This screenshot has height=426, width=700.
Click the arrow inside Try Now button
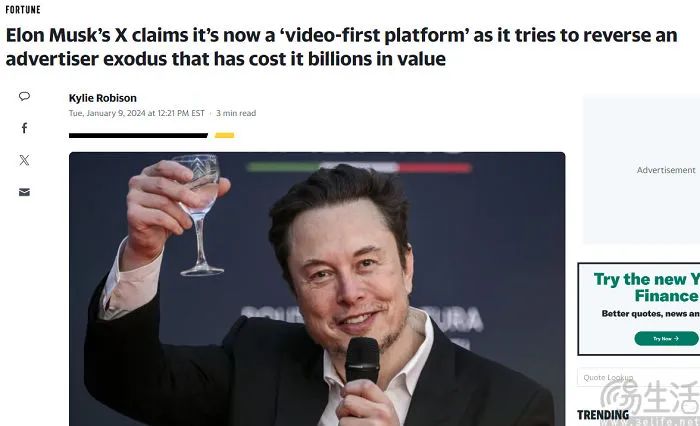(x=676, y=338)
